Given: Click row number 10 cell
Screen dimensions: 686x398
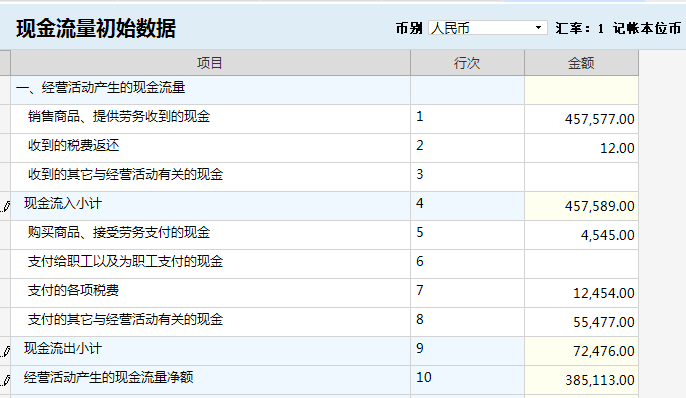Looking at the screenshot, I should coord(467,380).
